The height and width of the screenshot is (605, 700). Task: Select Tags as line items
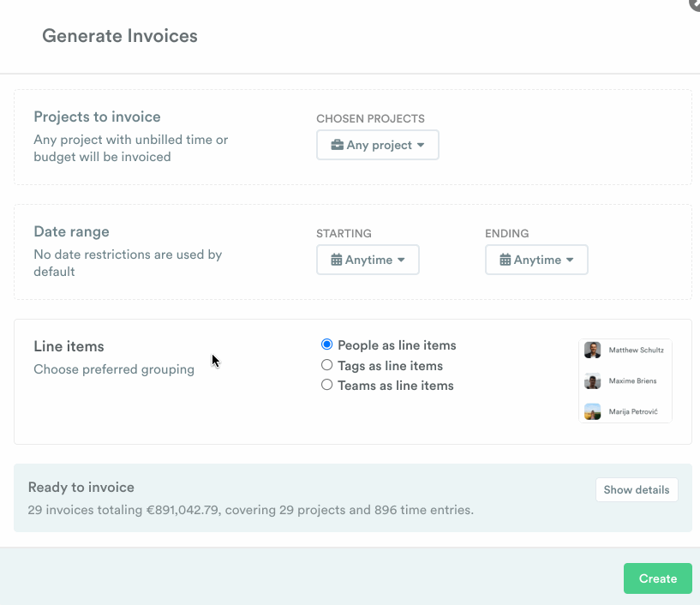coord(326,365)
